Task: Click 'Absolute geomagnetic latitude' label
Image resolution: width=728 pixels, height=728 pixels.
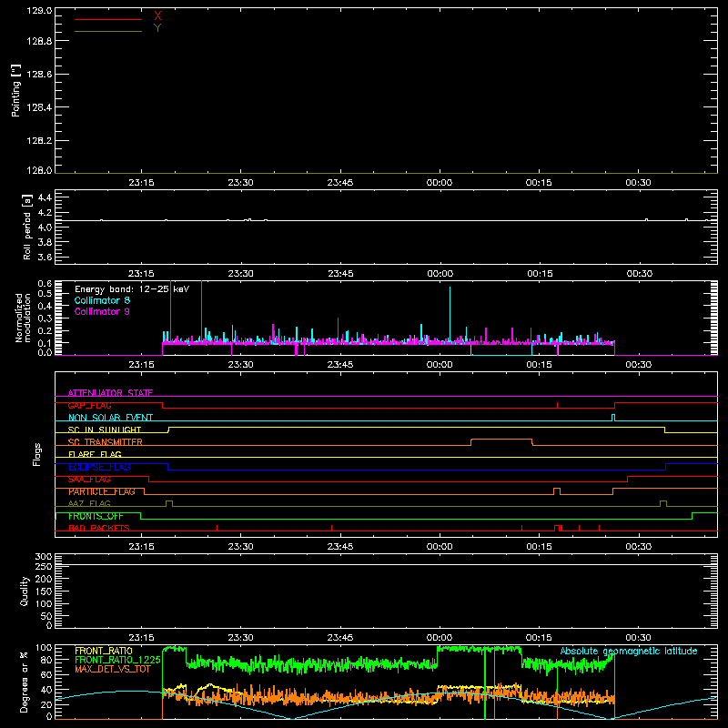Action: tap(629, 651)
